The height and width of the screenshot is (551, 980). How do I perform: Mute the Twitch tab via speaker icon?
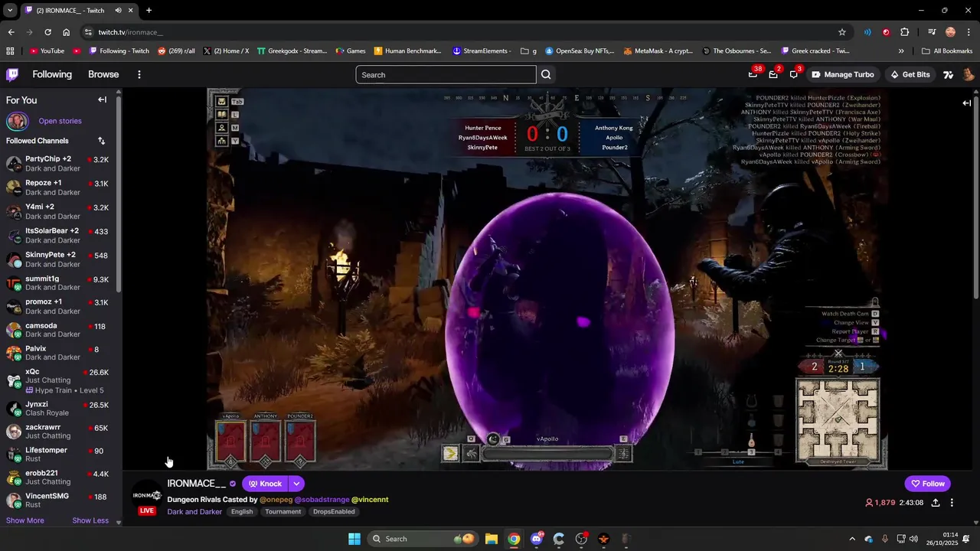[119, 10]
